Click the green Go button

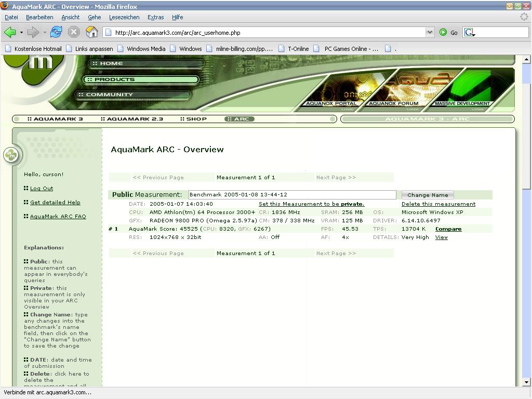pyautogui.click(x=448, y=33)
